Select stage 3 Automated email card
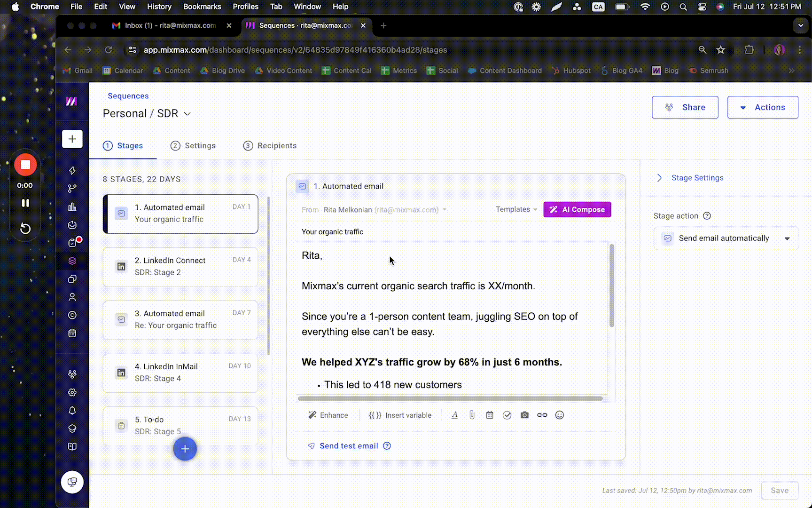 tap(180, 320)
